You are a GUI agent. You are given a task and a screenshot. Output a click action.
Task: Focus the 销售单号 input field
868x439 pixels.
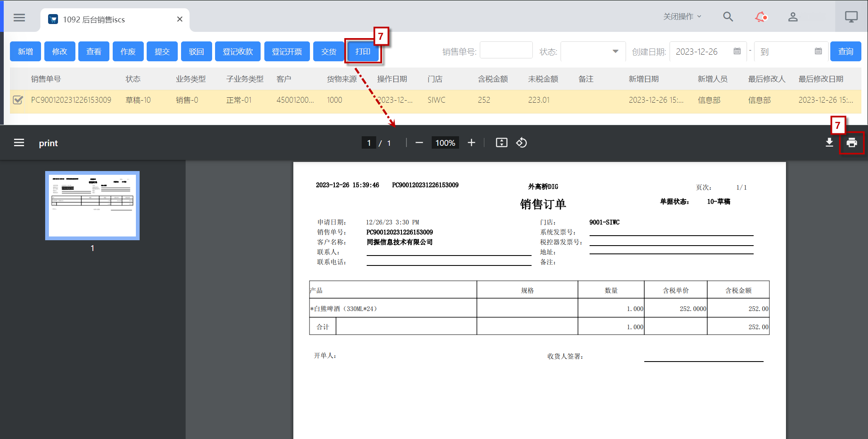tap(506, 51)
